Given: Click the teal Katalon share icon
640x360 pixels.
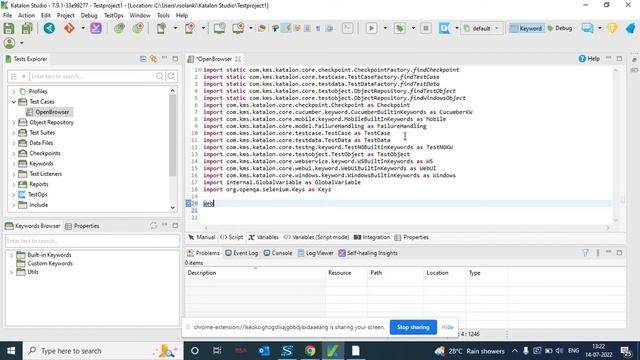Looking at the screenshot, I should click(x=49, y=28).
